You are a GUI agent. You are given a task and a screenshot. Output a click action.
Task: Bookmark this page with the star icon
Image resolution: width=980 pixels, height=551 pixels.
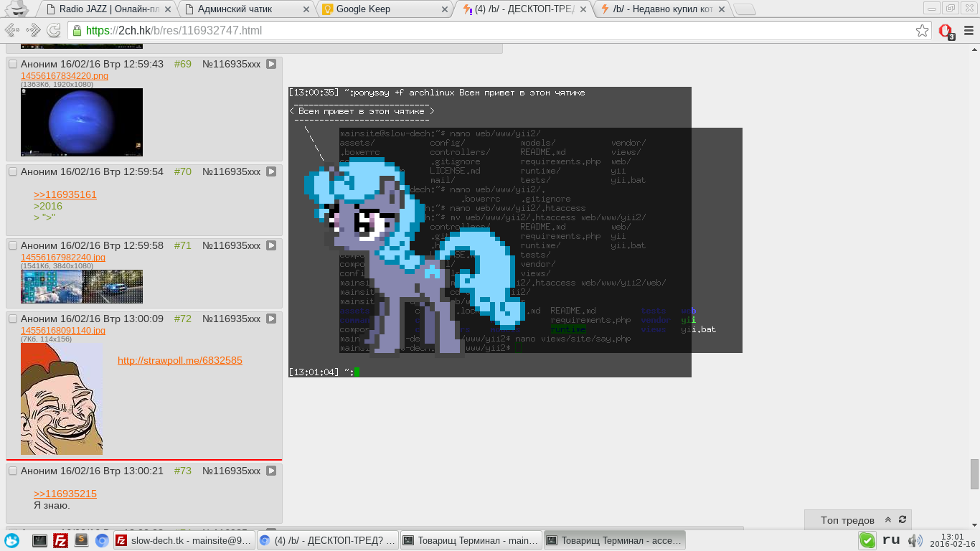click(922, 31)
